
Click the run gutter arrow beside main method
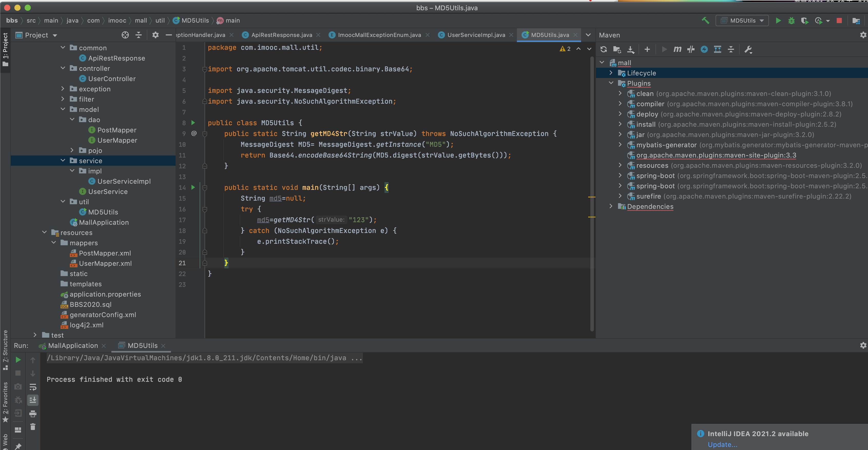coord(193,187)
